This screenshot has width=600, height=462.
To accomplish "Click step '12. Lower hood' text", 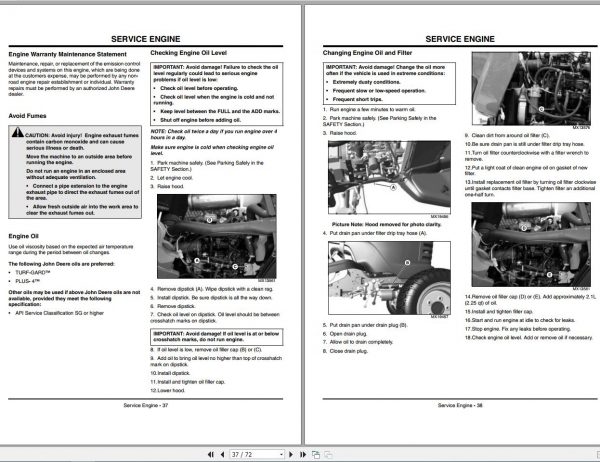I will coord(168,391).
